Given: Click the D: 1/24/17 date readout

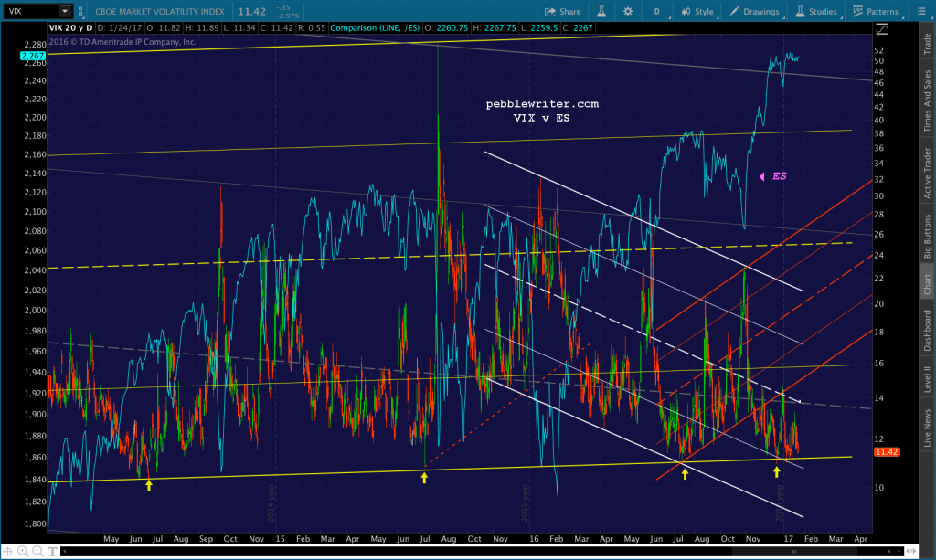Looking at the screenshot, I should (x=120, y=28).
